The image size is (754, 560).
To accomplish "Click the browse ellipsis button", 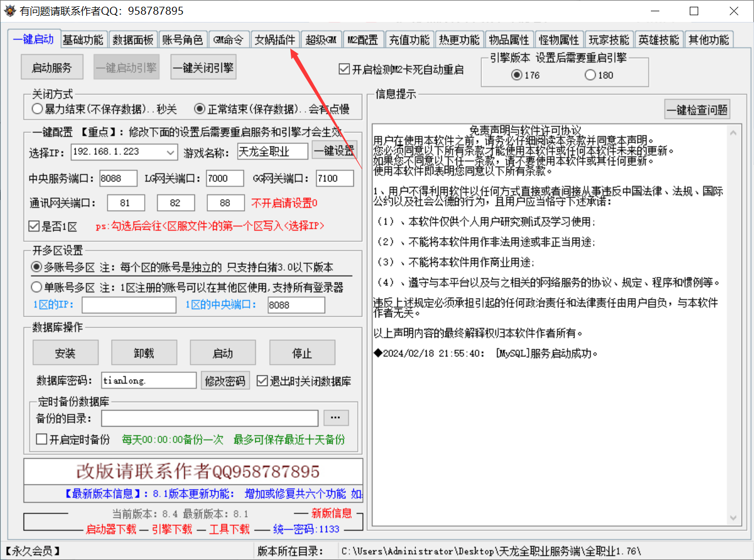I will pos(336,417).
